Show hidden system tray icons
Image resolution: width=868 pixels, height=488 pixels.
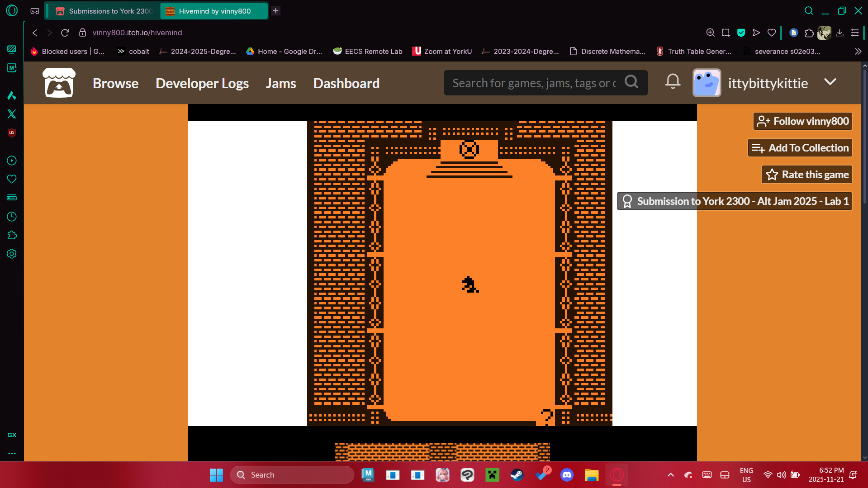[x=671, y=475]
